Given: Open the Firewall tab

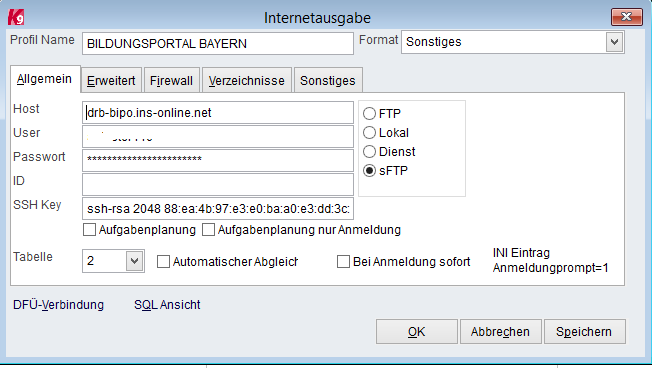Looking at the screenshot, I should coord(171,80).
